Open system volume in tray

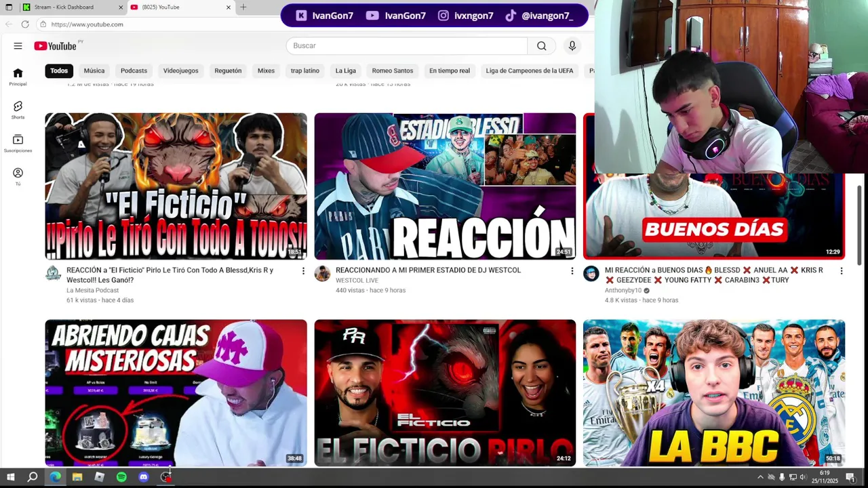[804, 477]
